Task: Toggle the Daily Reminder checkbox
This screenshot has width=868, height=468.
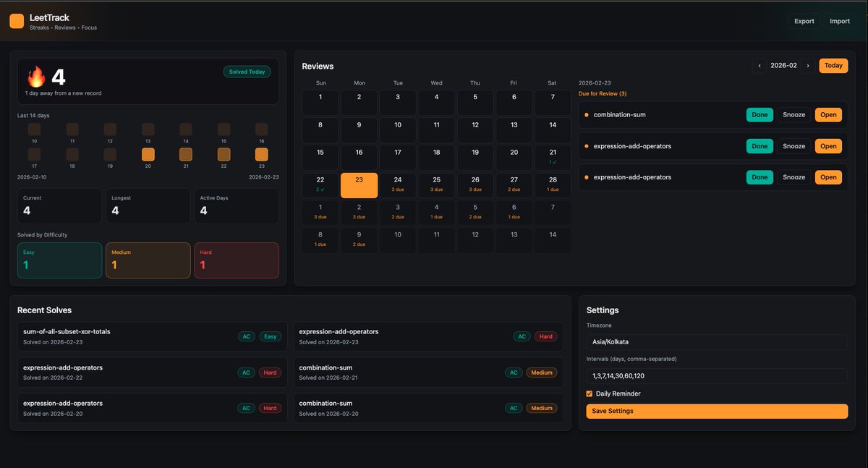Action: pos(589,393)
